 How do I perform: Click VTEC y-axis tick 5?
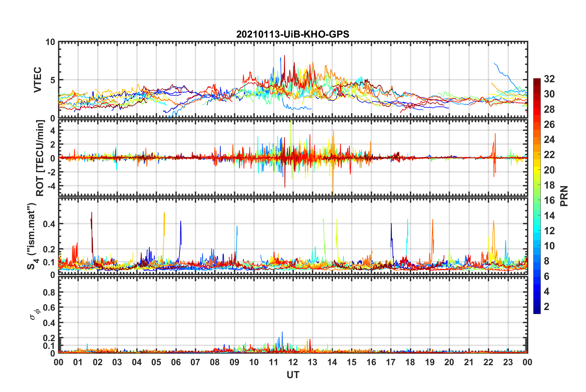(x=53, y=80)
